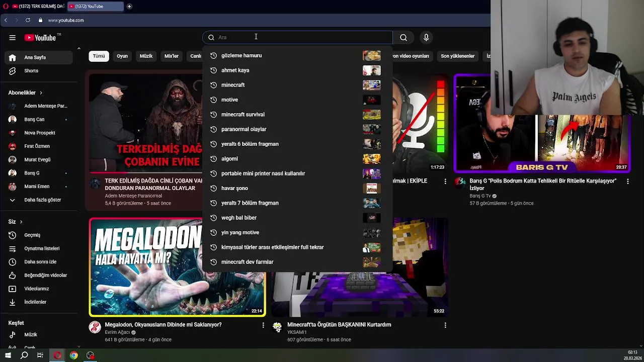Open YKSAMI1 channel avatar
The image size is (644, 362).
click(277, 328)
